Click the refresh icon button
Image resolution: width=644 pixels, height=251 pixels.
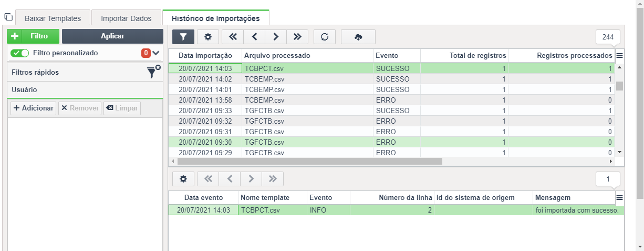(x=325, y=36)
